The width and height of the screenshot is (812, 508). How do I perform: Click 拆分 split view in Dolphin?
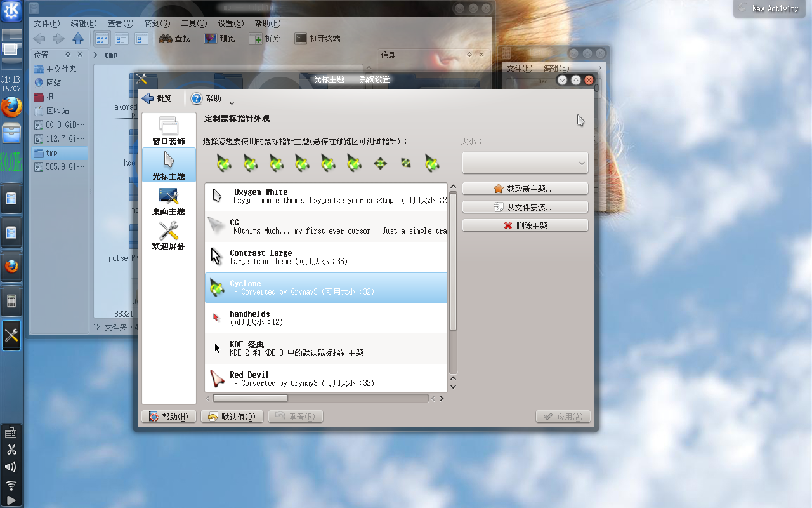[265, 39]
